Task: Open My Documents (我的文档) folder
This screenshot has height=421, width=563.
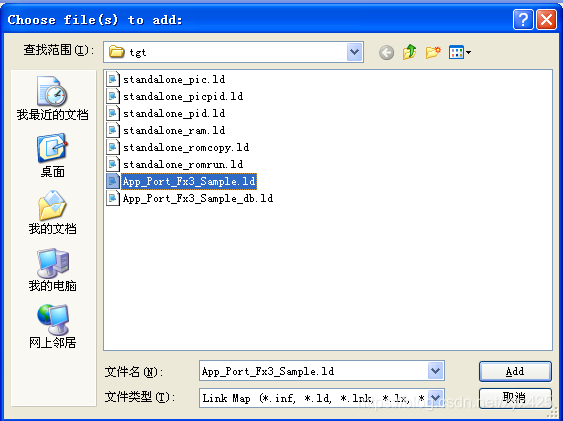Action: 52,212
